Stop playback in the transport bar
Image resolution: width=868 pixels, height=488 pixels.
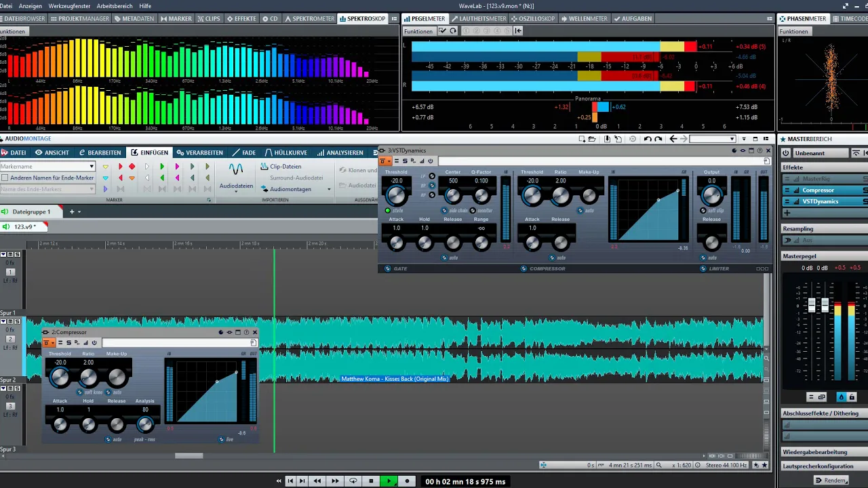pos(371,481)
